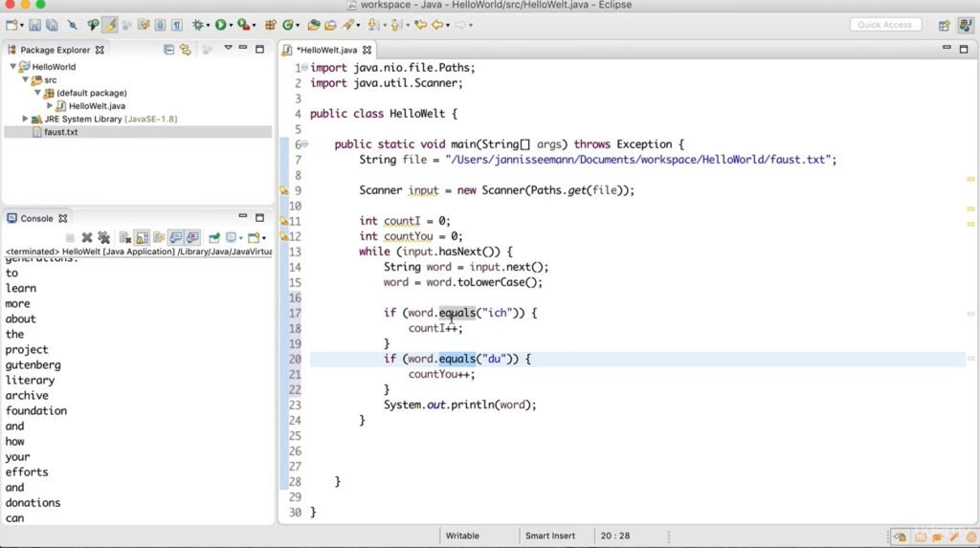
Task: Click the New Java Package icon
Action: tap(270, 25)
